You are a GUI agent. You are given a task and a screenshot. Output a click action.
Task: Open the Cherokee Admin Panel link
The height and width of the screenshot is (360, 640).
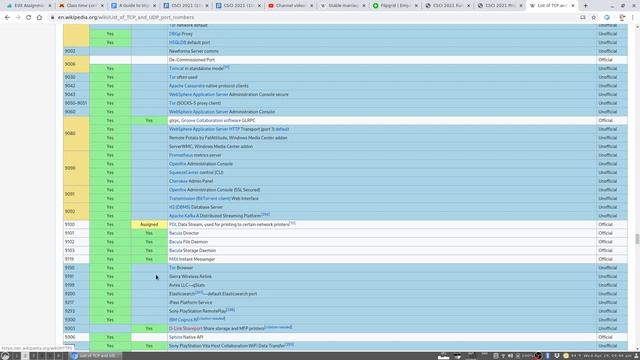178,181
